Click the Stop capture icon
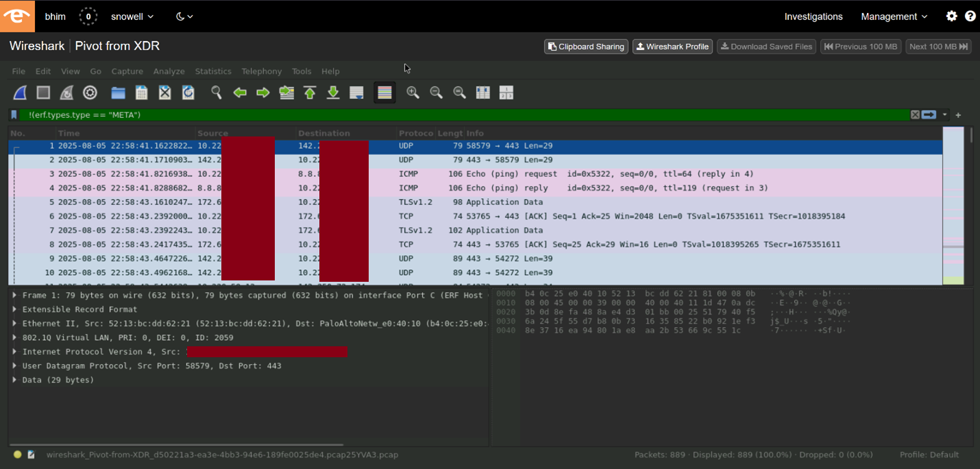The width and height of the screenshot is (980, 469). click(x=42, y=93)
